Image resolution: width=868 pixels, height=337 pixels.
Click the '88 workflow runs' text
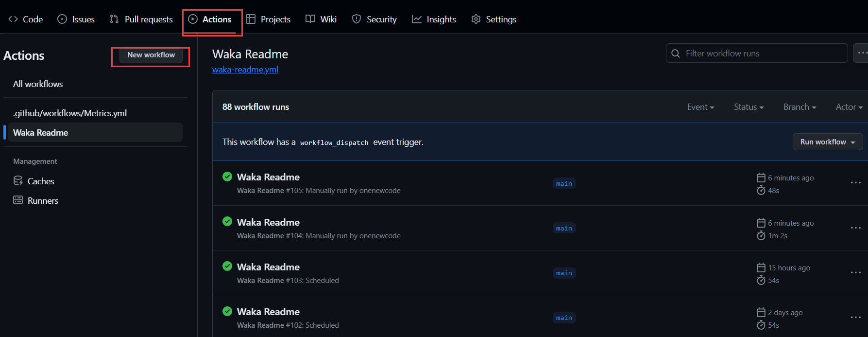coord(255,107)
